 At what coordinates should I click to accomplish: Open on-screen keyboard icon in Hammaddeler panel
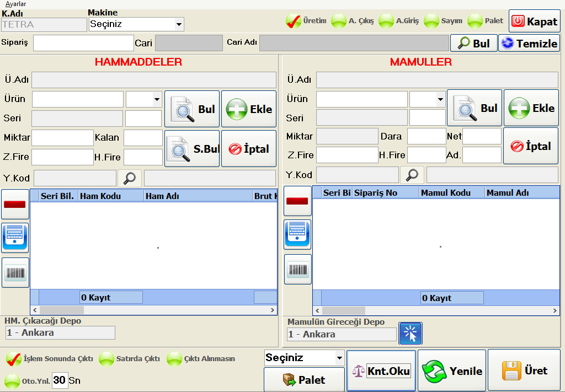click(x=15, y=238)
